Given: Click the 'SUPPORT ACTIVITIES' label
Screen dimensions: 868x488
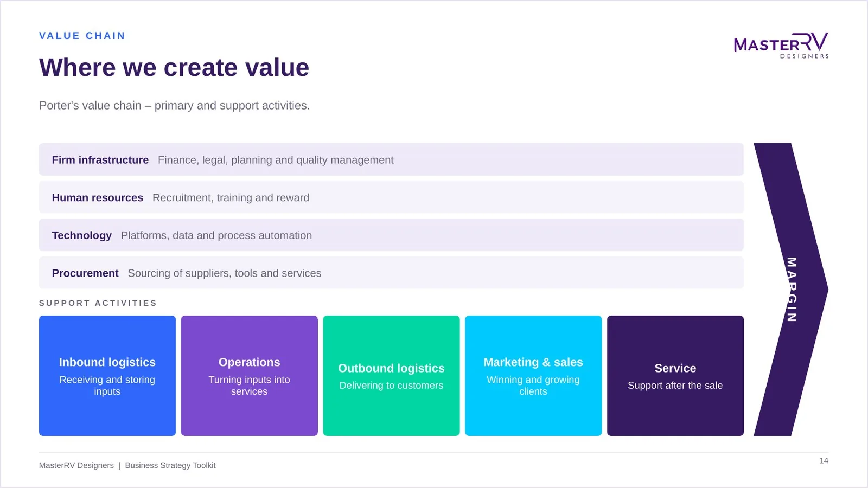Looking at the screenshot, I should tap(98, 303).
